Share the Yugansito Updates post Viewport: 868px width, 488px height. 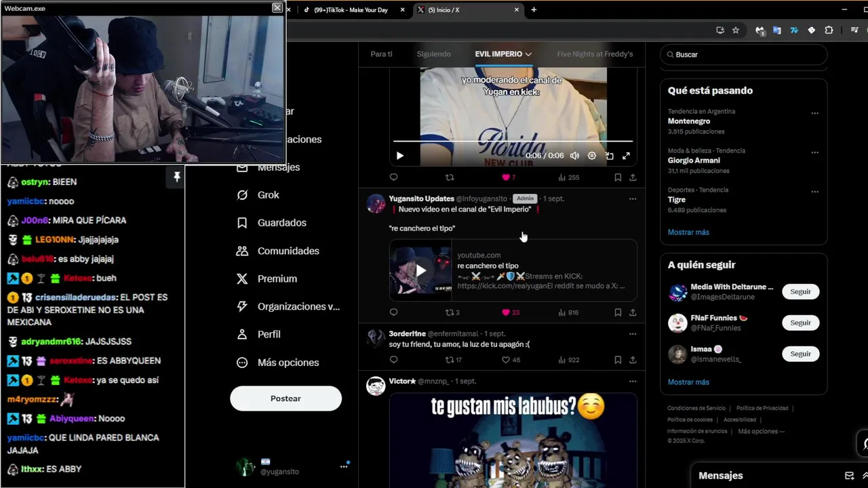(633, 312)
